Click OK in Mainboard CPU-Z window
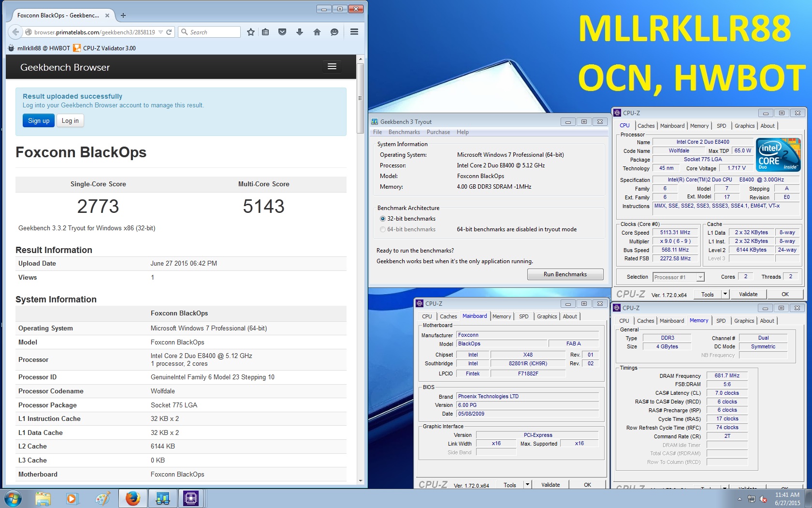Viewport: 812px width, 508px height. (x=587, y=485)
